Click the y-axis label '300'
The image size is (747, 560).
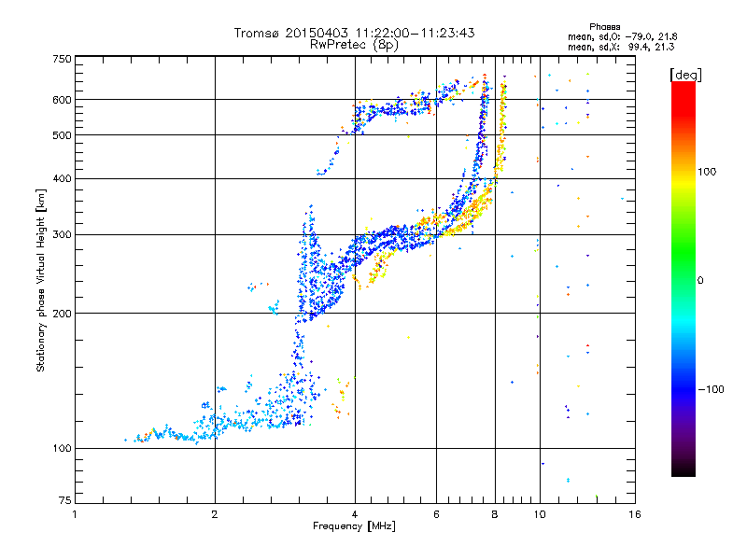(62, 235)
